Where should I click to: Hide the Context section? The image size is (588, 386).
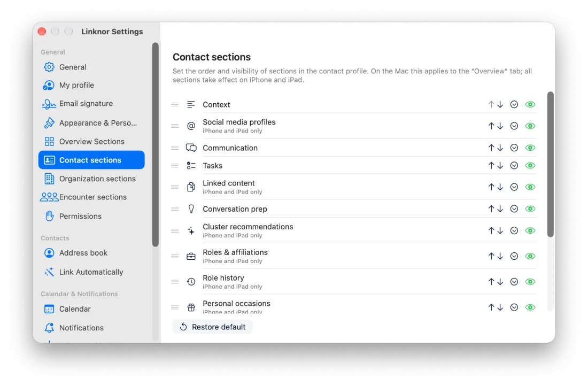[530, 105]
